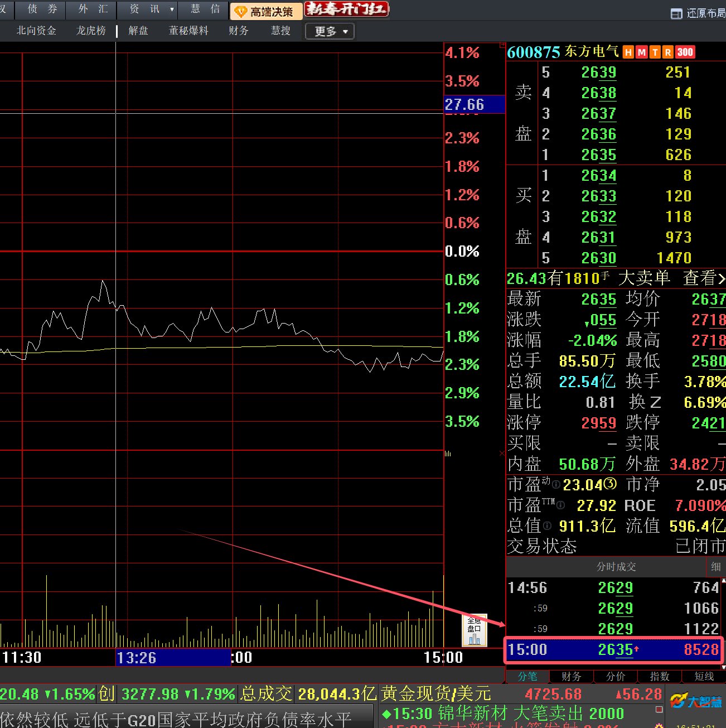The image size is (726, 728).
Task: Click buy level 4 volume 973
Action: click(x=679, y=238)
